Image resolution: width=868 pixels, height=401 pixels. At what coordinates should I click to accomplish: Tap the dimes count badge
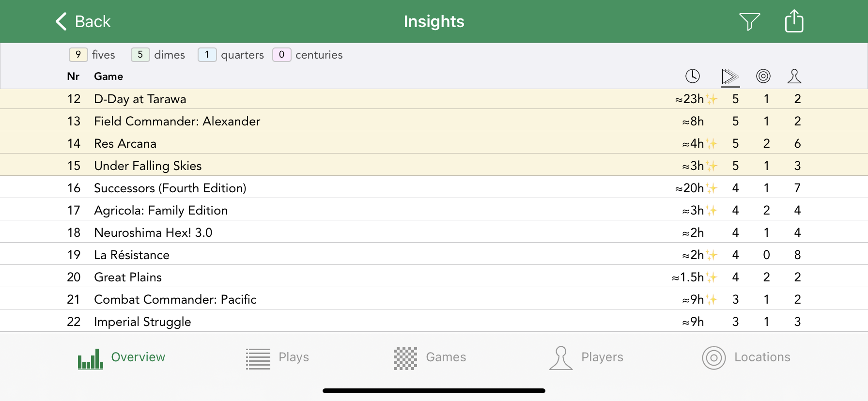(140, 55)
